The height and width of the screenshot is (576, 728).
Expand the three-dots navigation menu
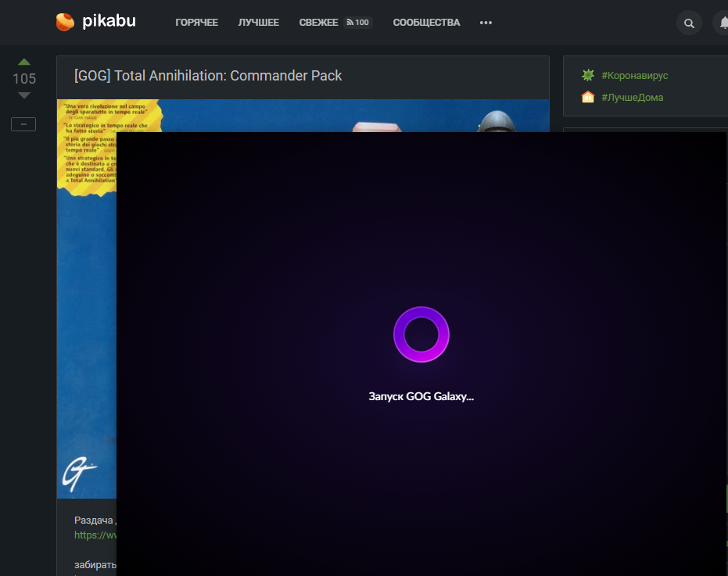[486, 23]
